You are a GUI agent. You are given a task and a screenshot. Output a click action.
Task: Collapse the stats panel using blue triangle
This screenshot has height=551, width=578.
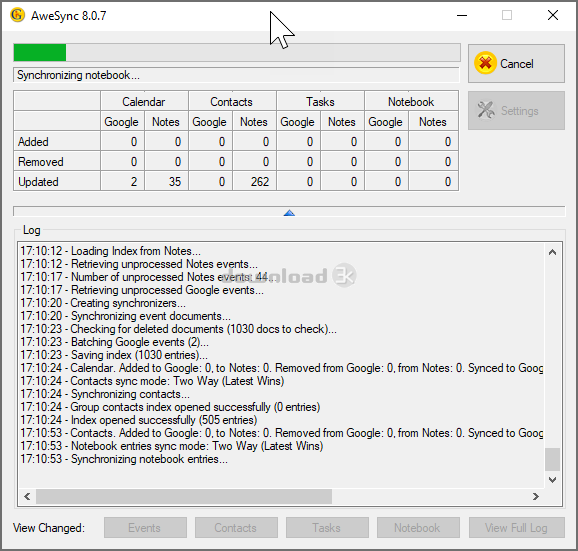[289, 213]
